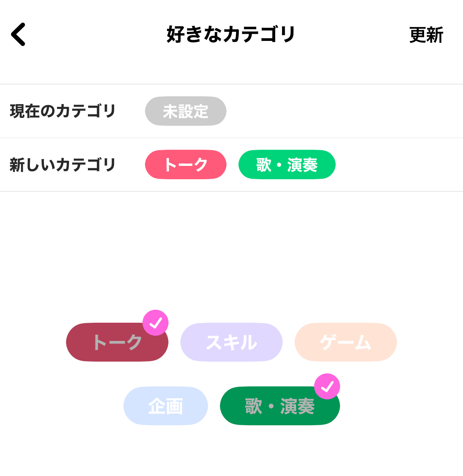Click the 現在のカテゴリ row label

[x=63, y=111]
